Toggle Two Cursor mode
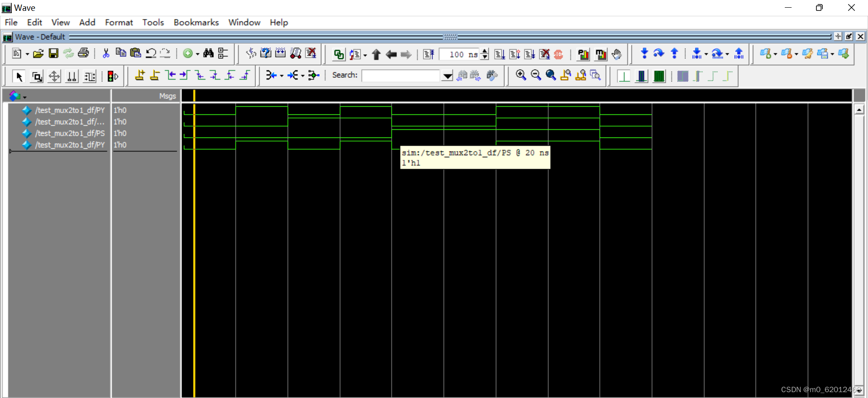868x398 pixels. pyautogui.click(x=72, y=76)
